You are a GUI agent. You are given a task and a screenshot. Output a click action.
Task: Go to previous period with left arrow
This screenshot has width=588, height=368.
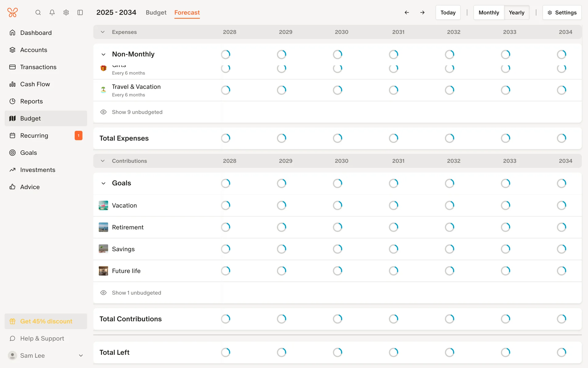[x=407, y=13]
